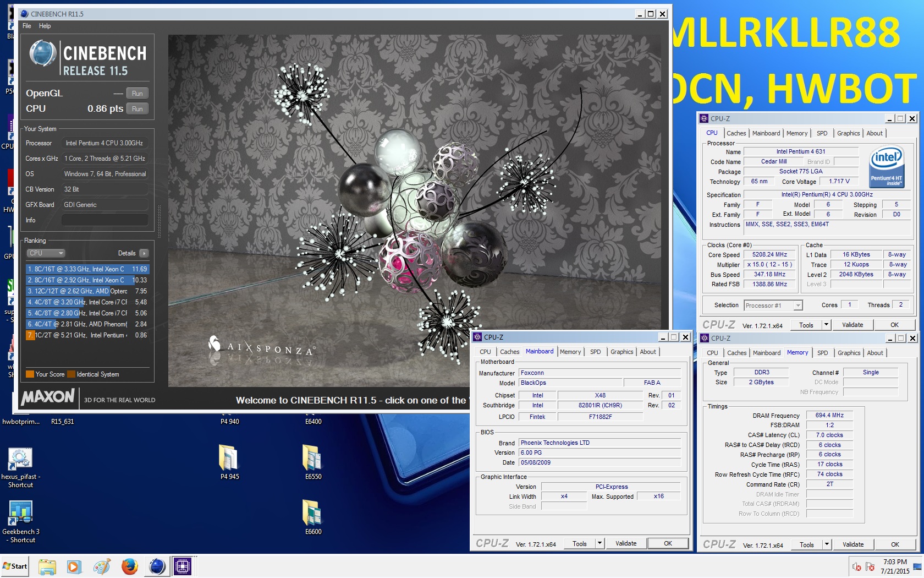The image size is (924, 578).
Task: Launch Firefox from the taskbar
Action: 130,566
